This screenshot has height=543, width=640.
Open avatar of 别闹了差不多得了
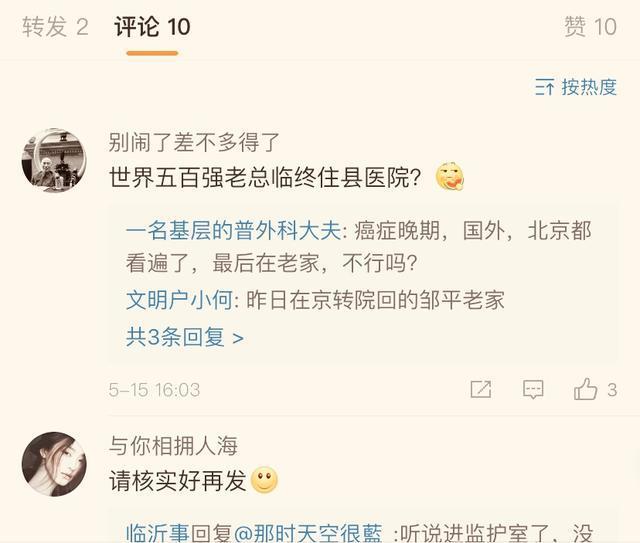(54, 160)
